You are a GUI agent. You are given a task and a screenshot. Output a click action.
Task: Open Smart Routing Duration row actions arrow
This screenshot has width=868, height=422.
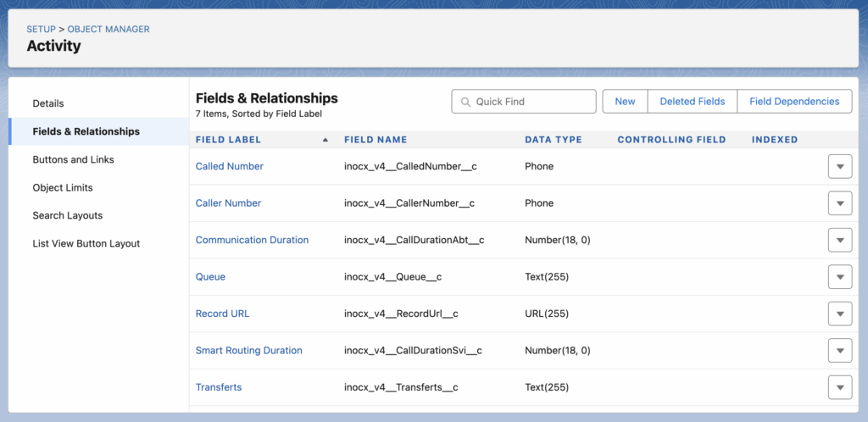(839, 351)
